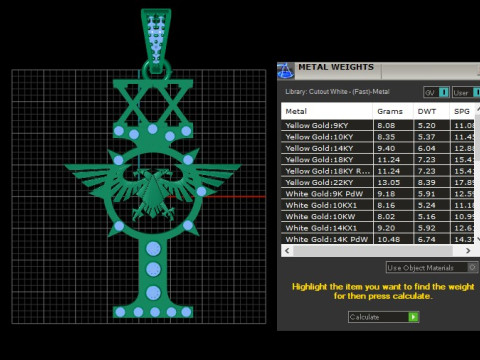Click the horizontal scrollbar right arrow

[468, 251]
